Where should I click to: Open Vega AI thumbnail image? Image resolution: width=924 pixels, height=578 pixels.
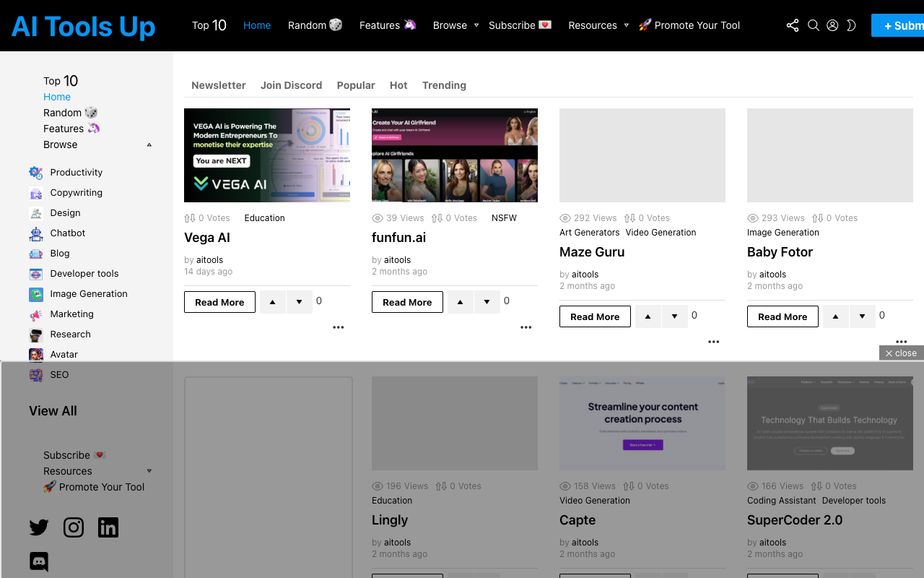(267, 155)
